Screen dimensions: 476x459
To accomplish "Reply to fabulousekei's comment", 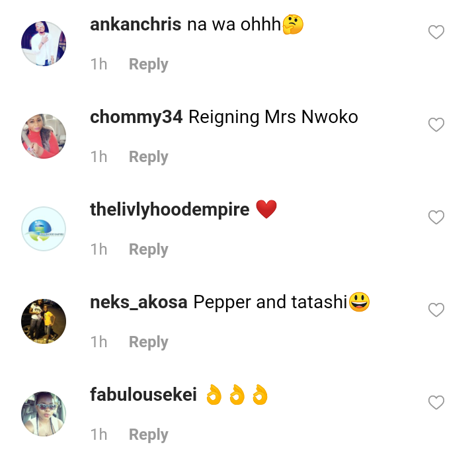I will [148, 435].
